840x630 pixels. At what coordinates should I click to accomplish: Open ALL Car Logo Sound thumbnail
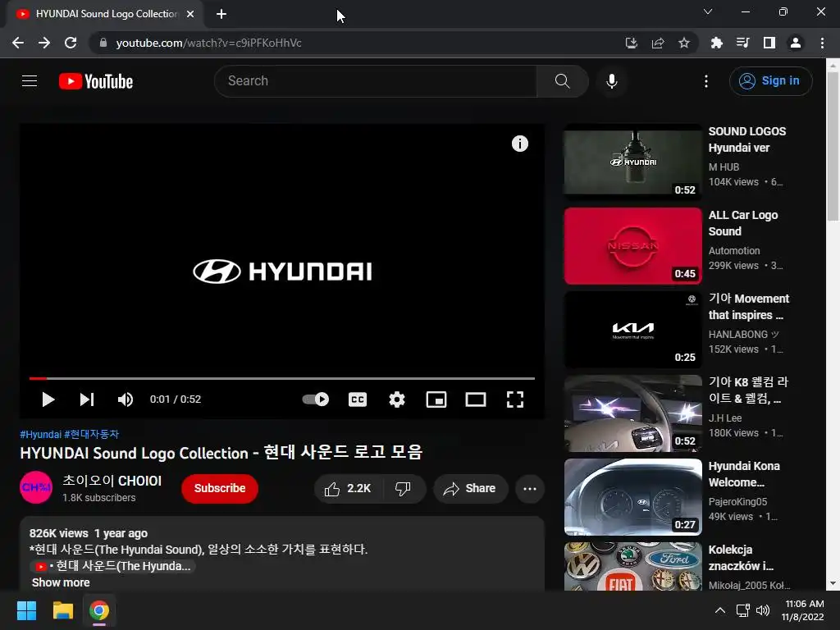pyautogui.click(x=632, y=246)
